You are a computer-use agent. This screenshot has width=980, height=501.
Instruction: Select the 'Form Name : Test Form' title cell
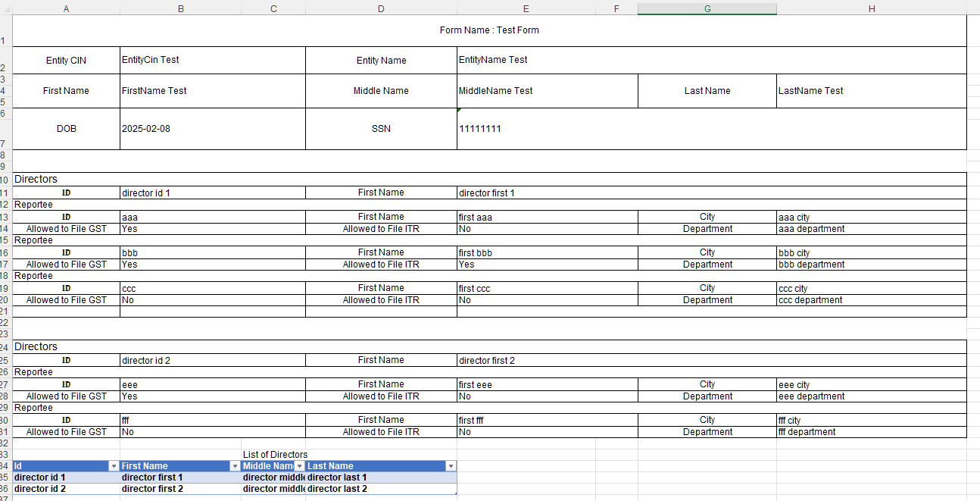point(489,30)
